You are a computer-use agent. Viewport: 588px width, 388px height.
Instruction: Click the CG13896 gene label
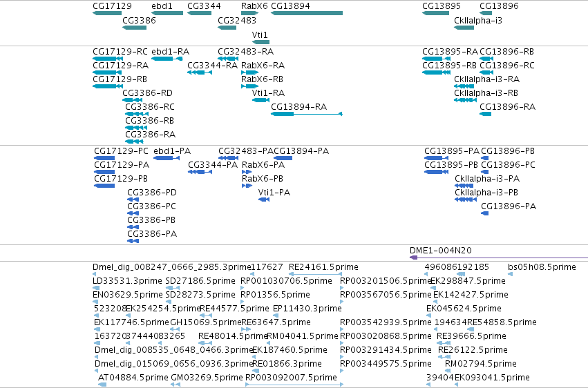point(499,6)
